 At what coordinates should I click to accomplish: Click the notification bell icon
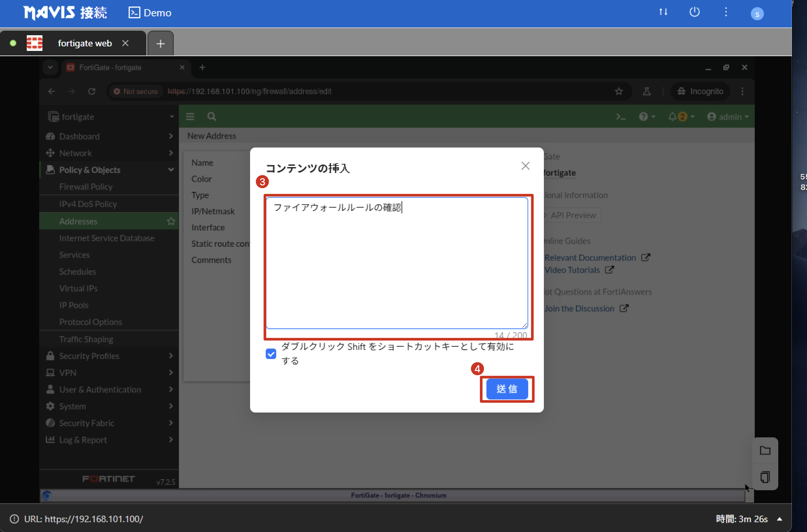pos(672,117)
